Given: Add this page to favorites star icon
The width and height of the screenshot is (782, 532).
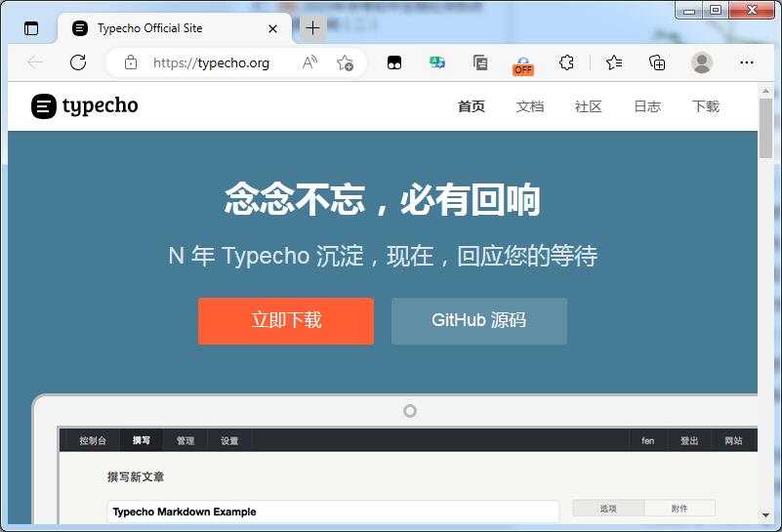Looking at the screenshot, I should click(x=345, y=62).
